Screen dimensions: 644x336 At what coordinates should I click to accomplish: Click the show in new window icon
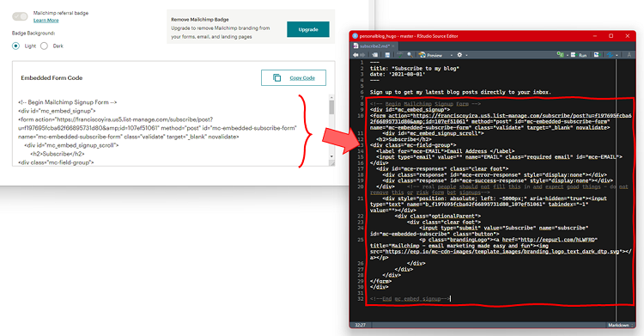375,55
